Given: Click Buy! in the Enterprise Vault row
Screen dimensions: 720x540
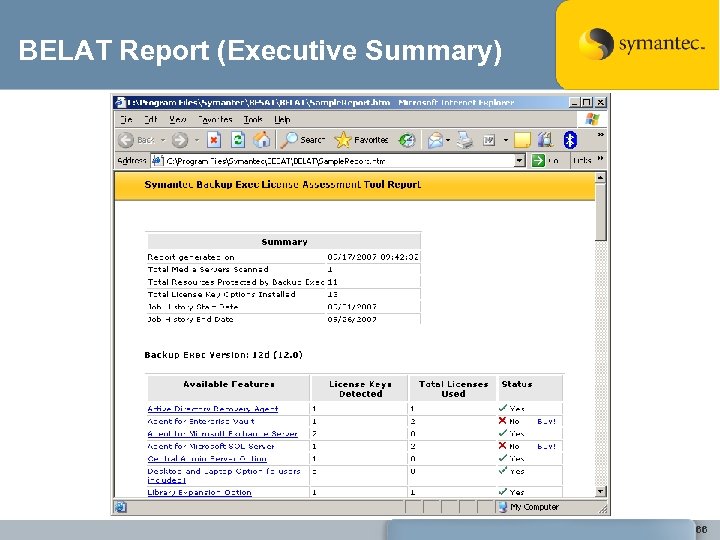Looking at the screenshot, I should (546, 421).
